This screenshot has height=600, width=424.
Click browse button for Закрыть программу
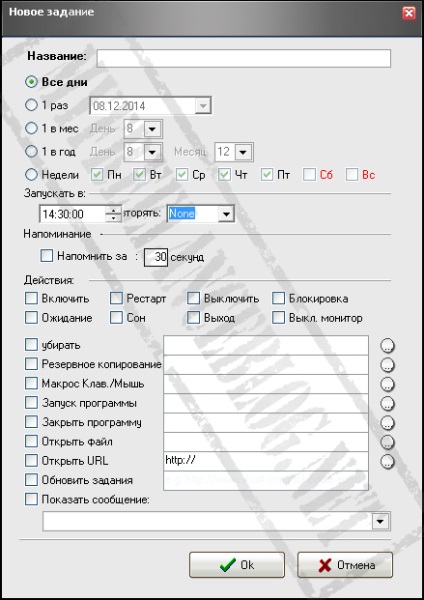[387, 423]
